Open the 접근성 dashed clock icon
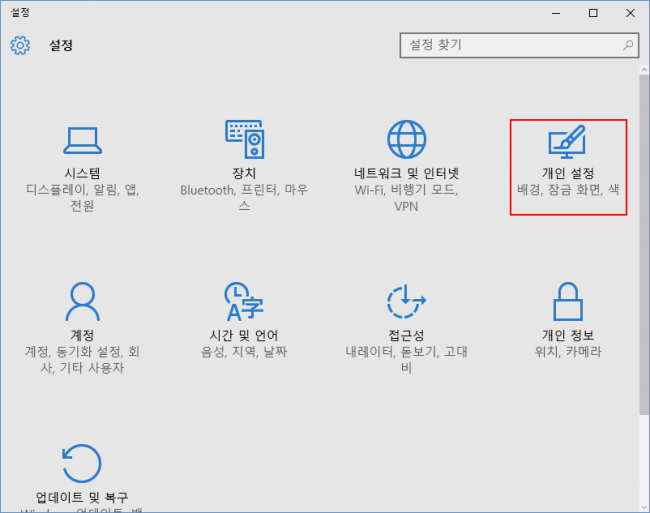This screenshot has width=650, height=513. pos(406,302)
